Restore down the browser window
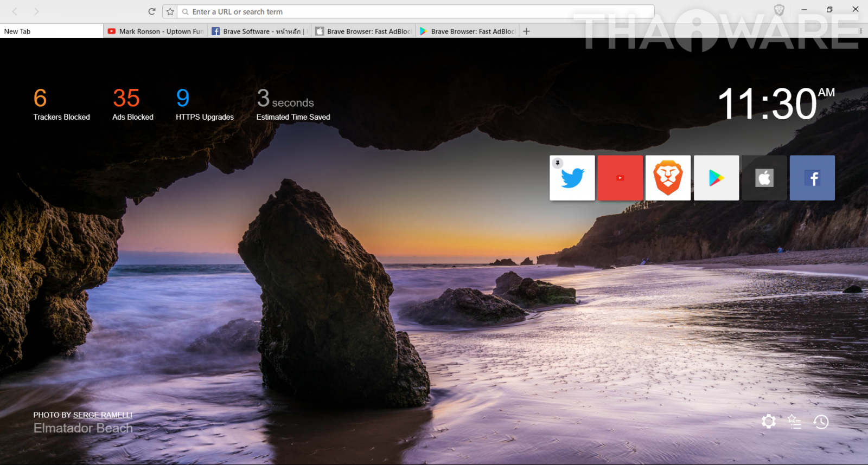868x465 pixels. pos(829,9)
